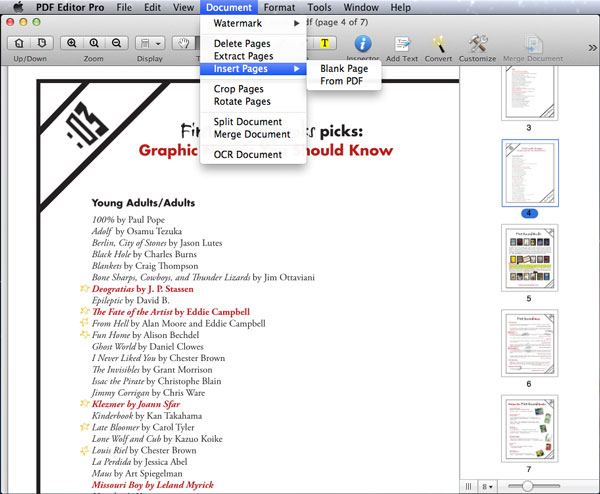Click 'Missouri Boy by Leland Myrick' line

(152, 485)
